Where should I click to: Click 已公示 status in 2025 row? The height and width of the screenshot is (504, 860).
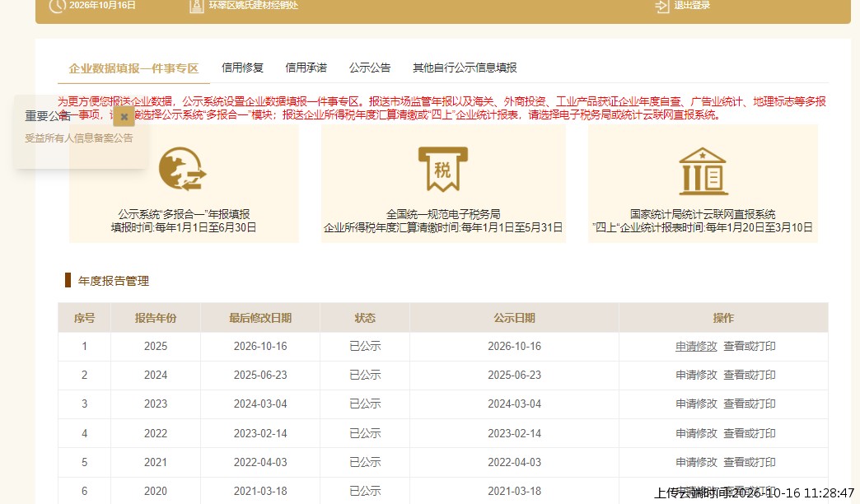coord(365,346)
